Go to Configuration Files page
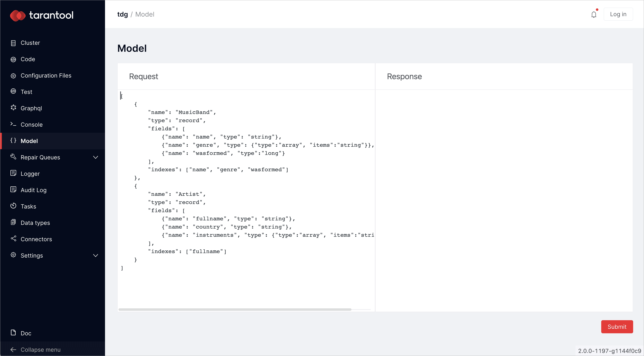This screenshot has width=644, height=356. coord(52,76)
